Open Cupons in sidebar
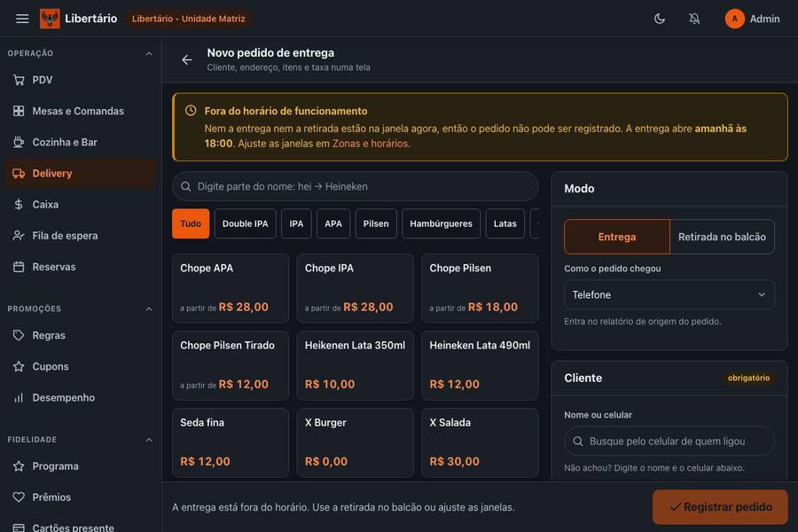The width and height of the screenshot is (798, 532). coord(82,366)
